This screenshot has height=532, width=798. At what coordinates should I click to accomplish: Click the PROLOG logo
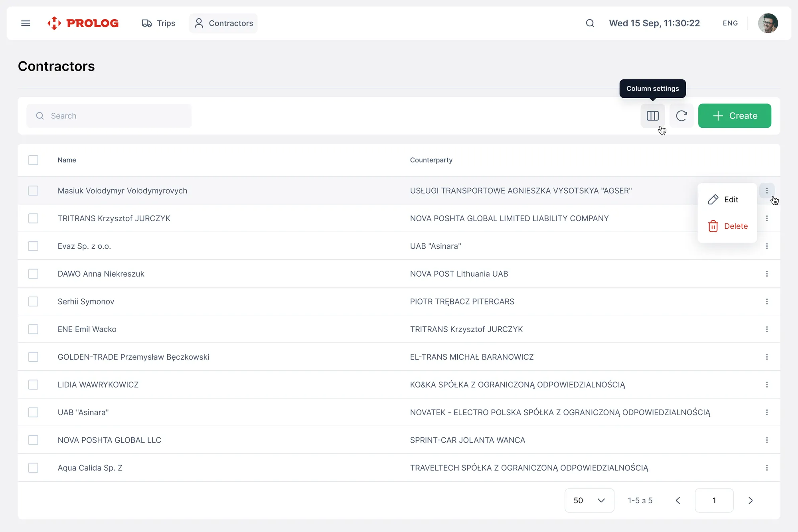point(83,23)
